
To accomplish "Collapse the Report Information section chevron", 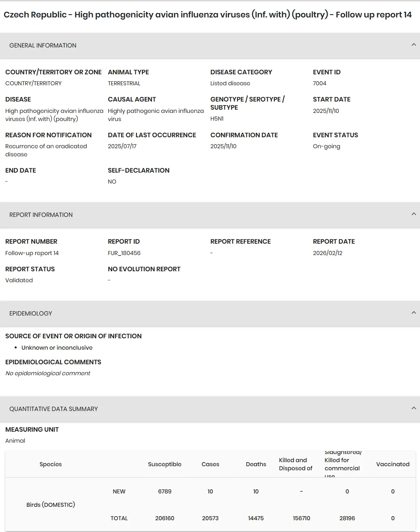I will click(x=413, y=214).
